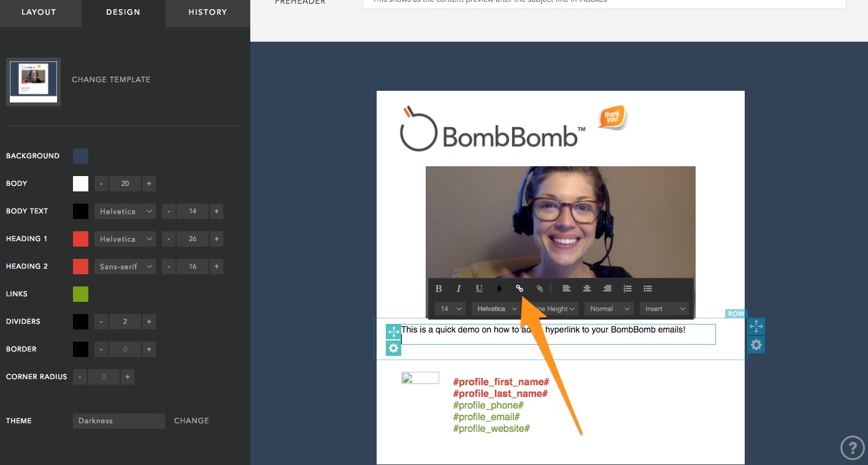This screenshot has height=465, width=868.
Task: Decrease the Body padding value
Action: (101, 183)
